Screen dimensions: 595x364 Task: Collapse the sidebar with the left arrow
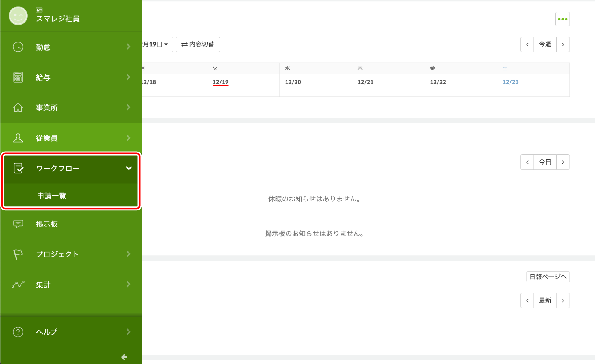tap(124, 357)
